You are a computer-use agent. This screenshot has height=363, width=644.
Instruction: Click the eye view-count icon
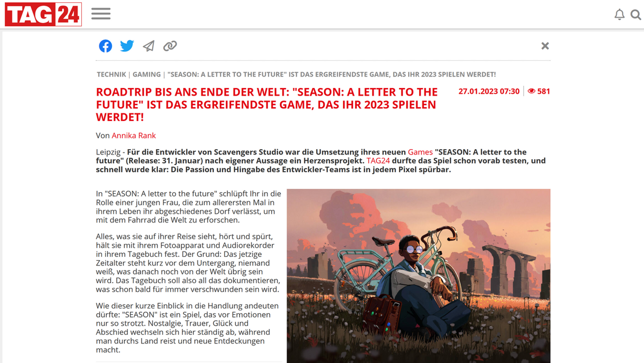(x=531, y=91)
